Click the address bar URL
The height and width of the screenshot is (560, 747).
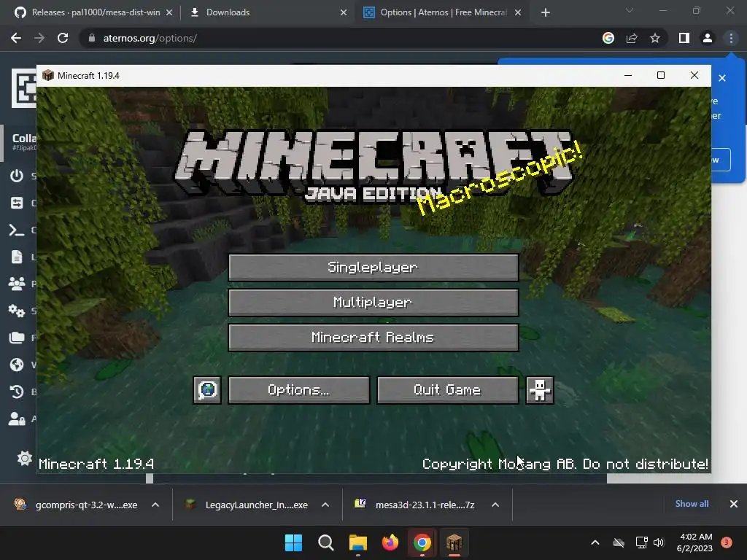coord(150,38)
